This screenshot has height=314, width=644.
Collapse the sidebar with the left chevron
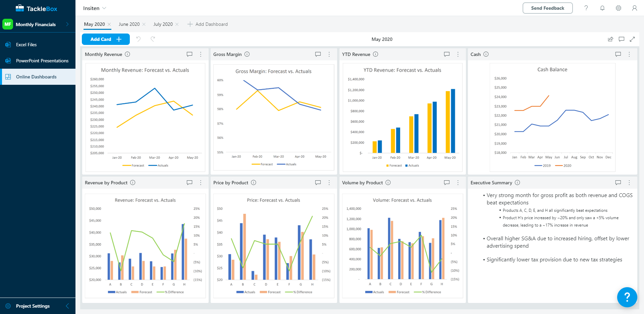coord(67,306)
